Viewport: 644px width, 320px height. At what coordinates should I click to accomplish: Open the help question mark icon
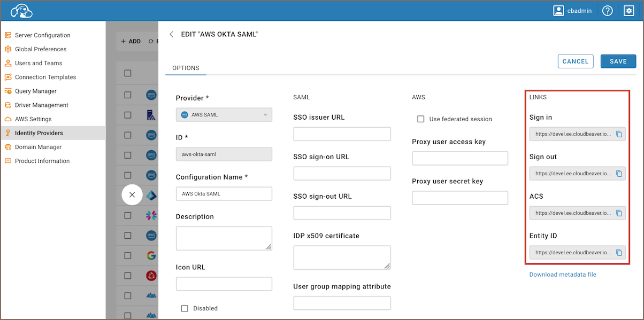click(607, 11)
